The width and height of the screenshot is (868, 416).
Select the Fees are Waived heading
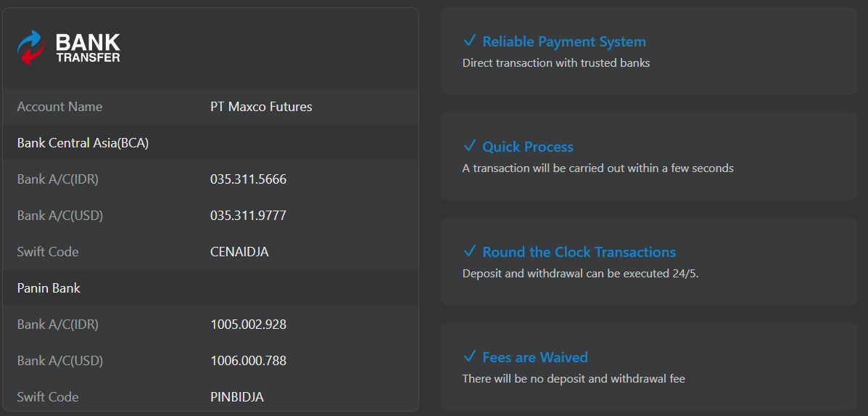pyautogui.click(x=535, y=357)
